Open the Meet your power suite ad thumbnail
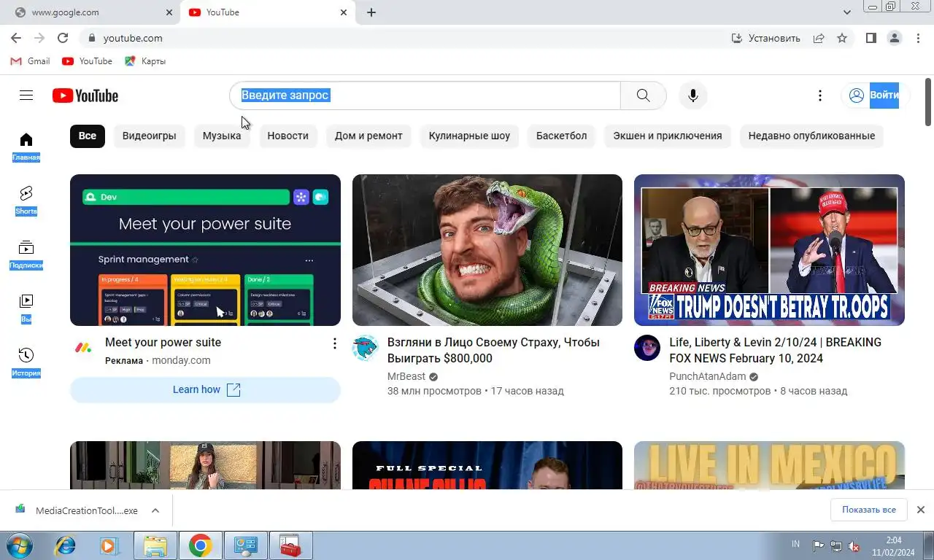Viewport: 934px width, 560px height. tap(205, 250)
